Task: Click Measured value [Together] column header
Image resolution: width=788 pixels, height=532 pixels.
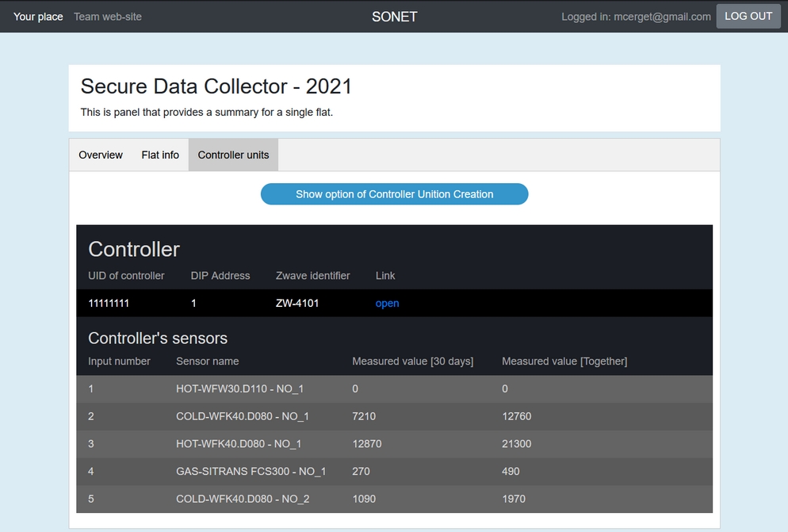Action: [564, 362]
